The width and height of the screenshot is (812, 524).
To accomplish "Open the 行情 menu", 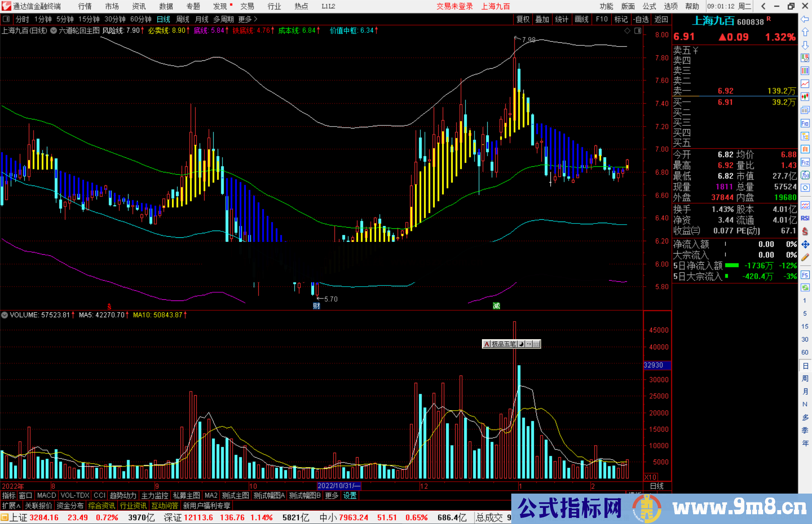I will point(85,6).
